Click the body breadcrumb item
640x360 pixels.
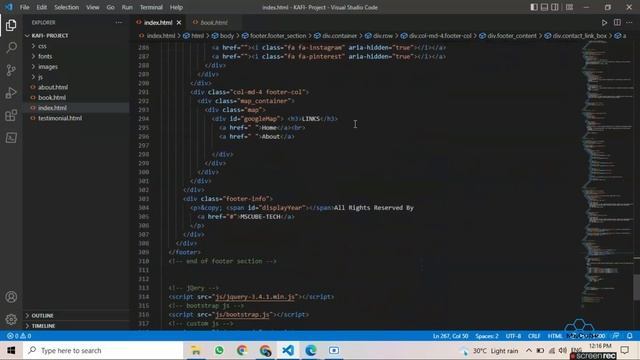pyautogui.click(x=223, y=36)
